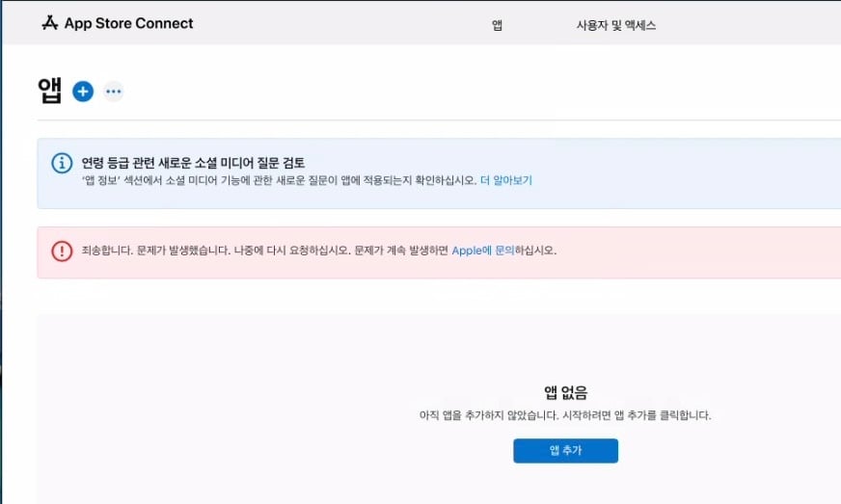Image resolution: width=841 pixels, height=504 pixels.
Task: Click the 앱 추가 button
Action: (565, 450)
